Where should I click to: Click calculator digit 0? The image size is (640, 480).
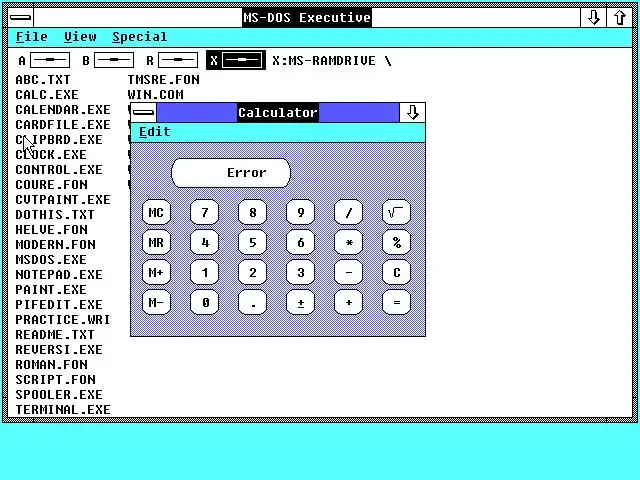click(x=204, y=302)
